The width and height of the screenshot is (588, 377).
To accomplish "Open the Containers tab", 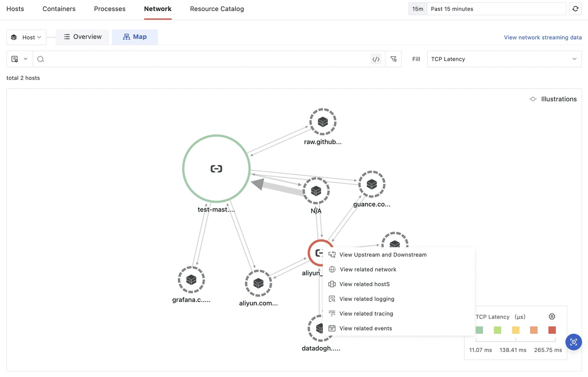I will point(59,9).
